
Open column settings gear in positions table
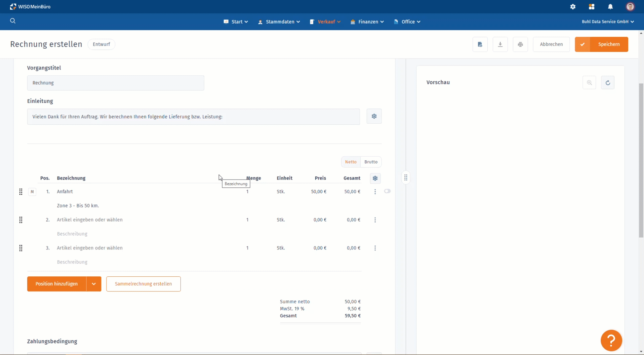pyautogui.click(x=375, y=178)
